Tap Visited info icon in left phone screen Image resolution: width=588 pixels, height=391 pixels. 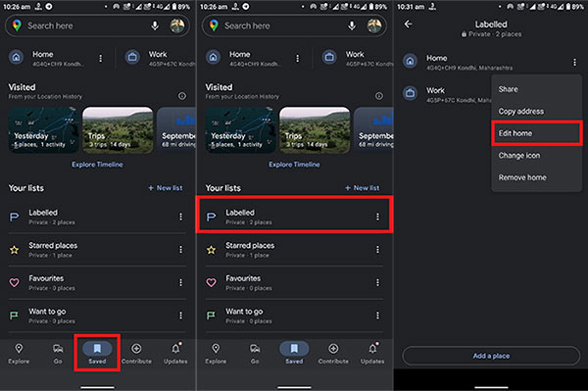pyautogui.click(x=182, y=96)
